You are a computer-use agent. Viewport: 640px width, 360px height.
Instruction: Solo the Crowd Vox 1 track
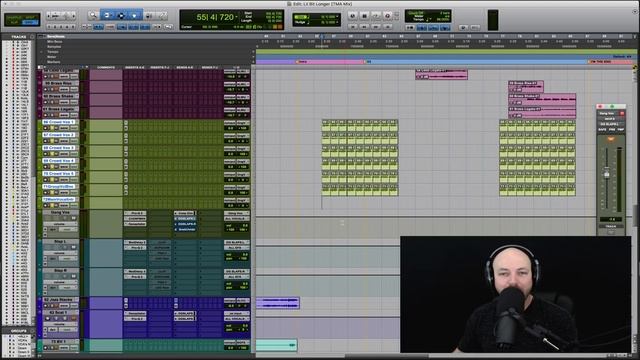click(52, 128)
